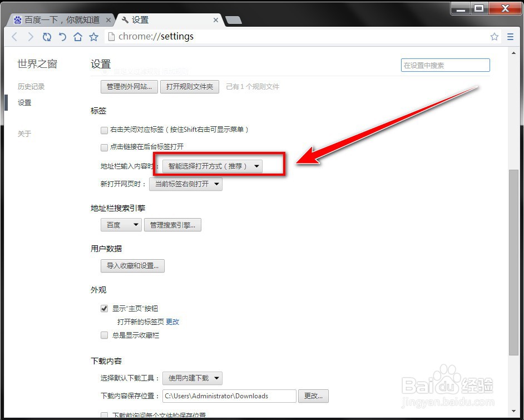Image resolution: width=524 pixels, height=420 pixels.
Task: Click the 标签 section heading
Action: tap(98, 111)
